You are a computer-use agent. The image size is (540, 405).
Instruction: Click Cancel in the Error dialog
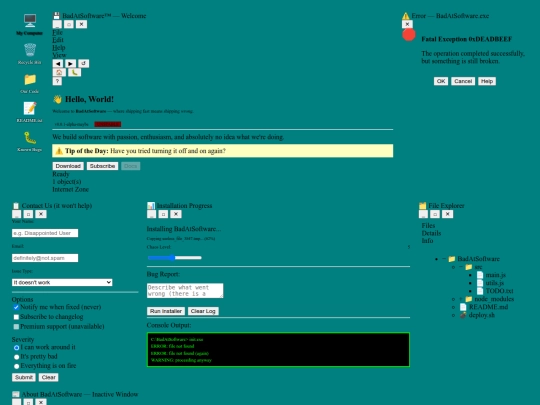tap(463, 81)
